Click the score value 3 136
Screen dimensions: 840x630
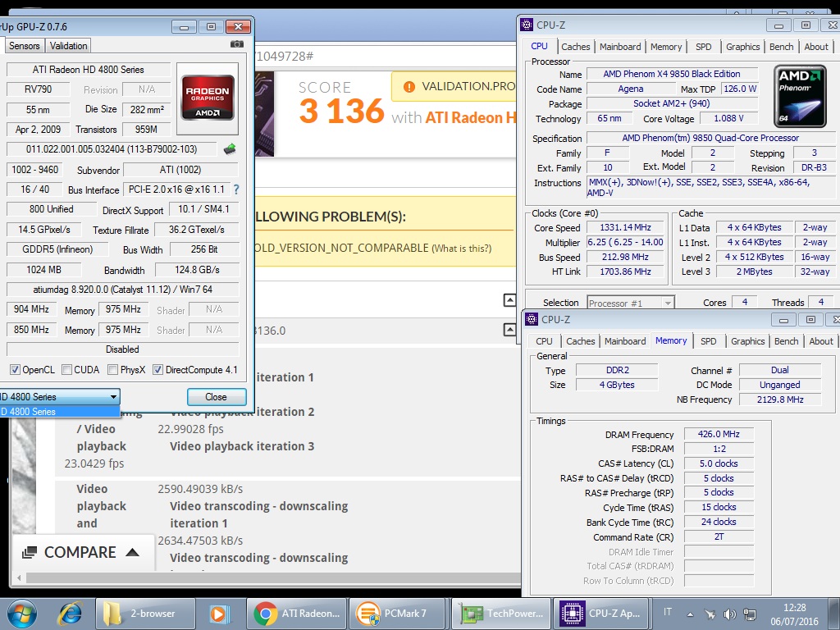point(341,111)
